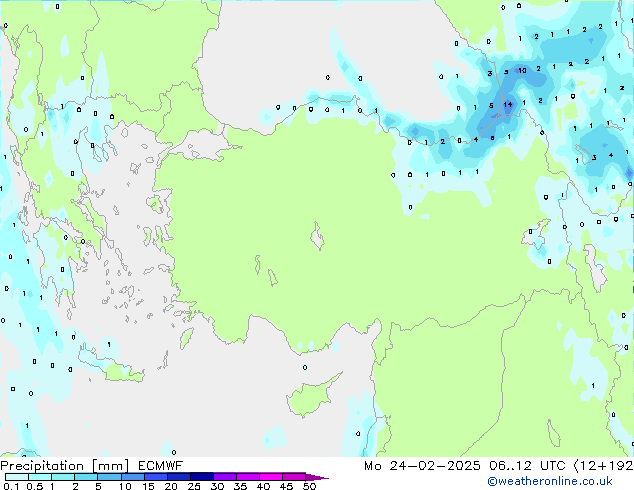Click the 45–50 mm legend color swatch
634x490 pixels.
[294, 477]
